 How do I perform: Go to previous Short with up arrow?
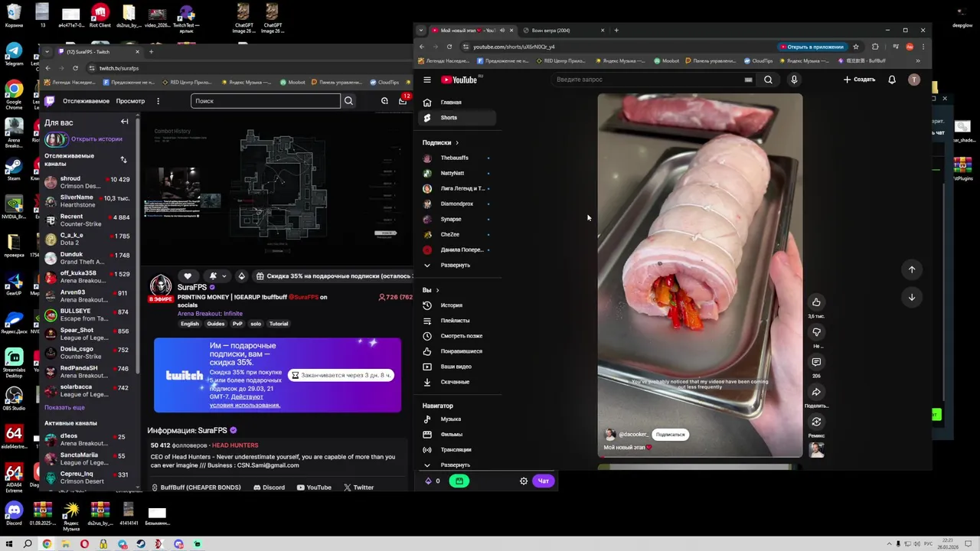(912, 269)
